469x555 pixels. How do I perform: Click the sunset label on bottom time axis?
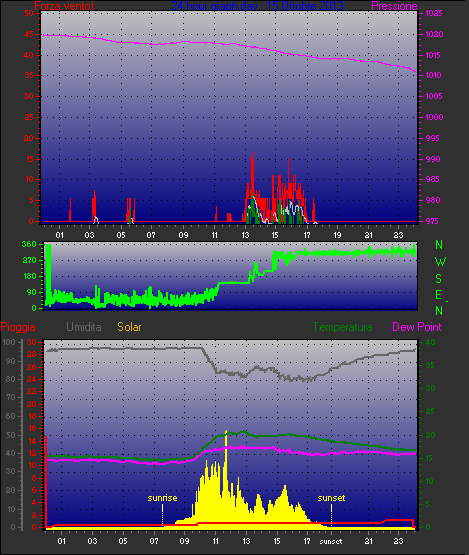(331, 542)
